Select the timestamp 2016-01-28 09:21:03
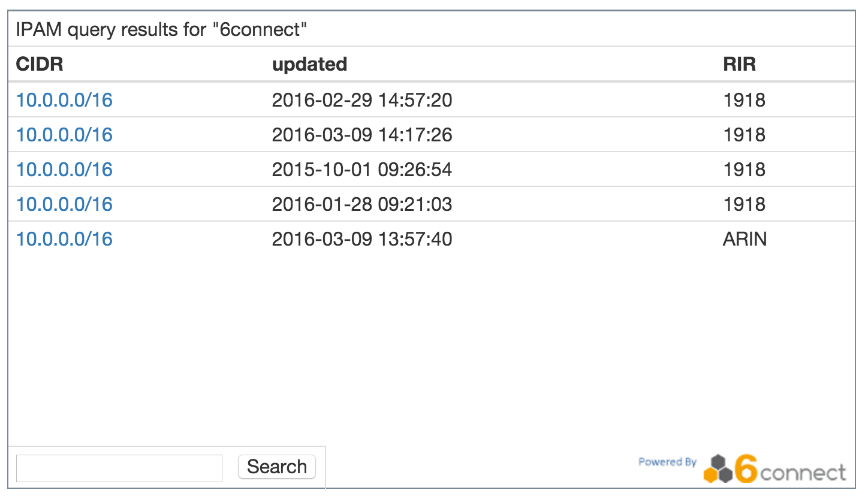The width and height of the screenshot is (868, 496). click(x=361, y=204)
